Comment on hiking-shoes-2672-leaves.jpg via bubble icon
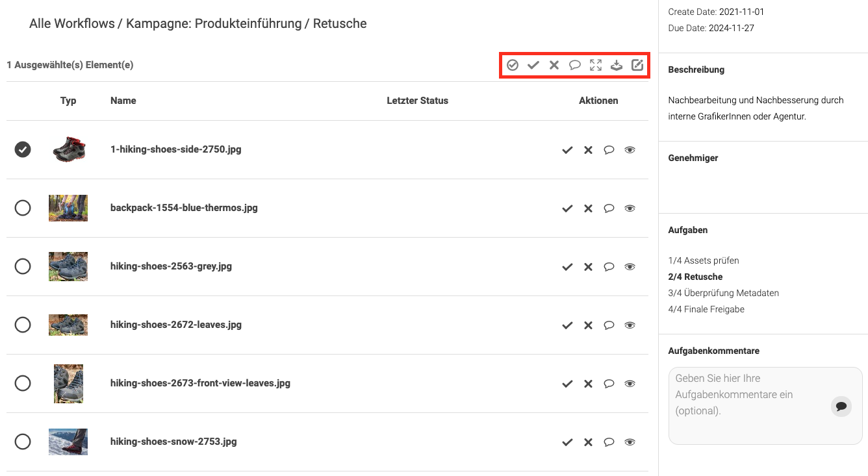This screenshot has height=476, width=868. pos(609,325)
